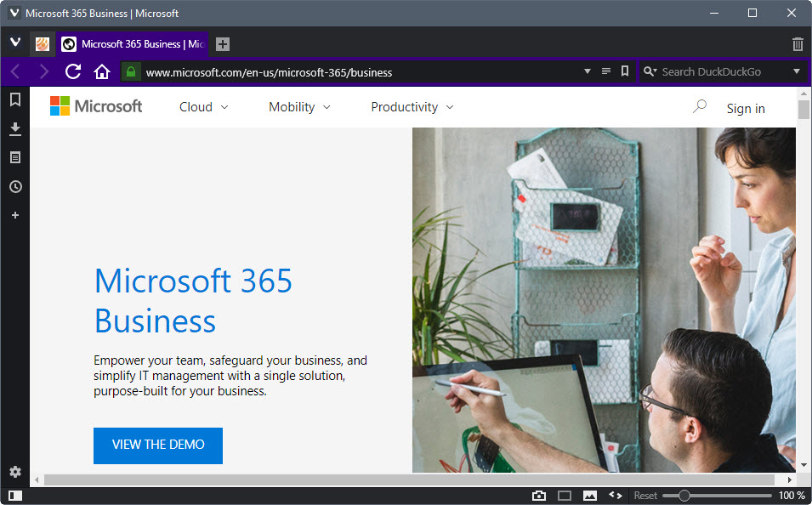Go to the home page
This screenshot has width=812, height=505.
(102, 71)
